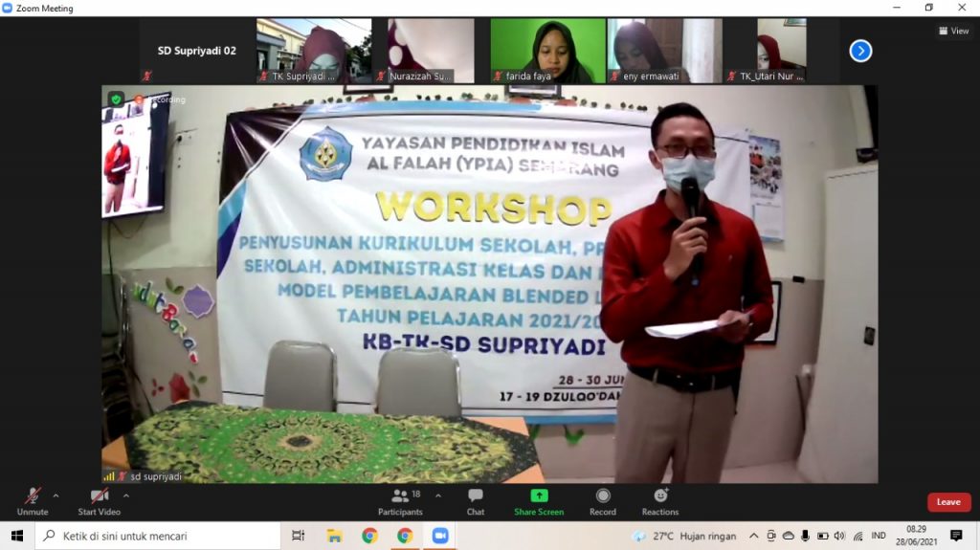Leave the meeting

point(948,502)
